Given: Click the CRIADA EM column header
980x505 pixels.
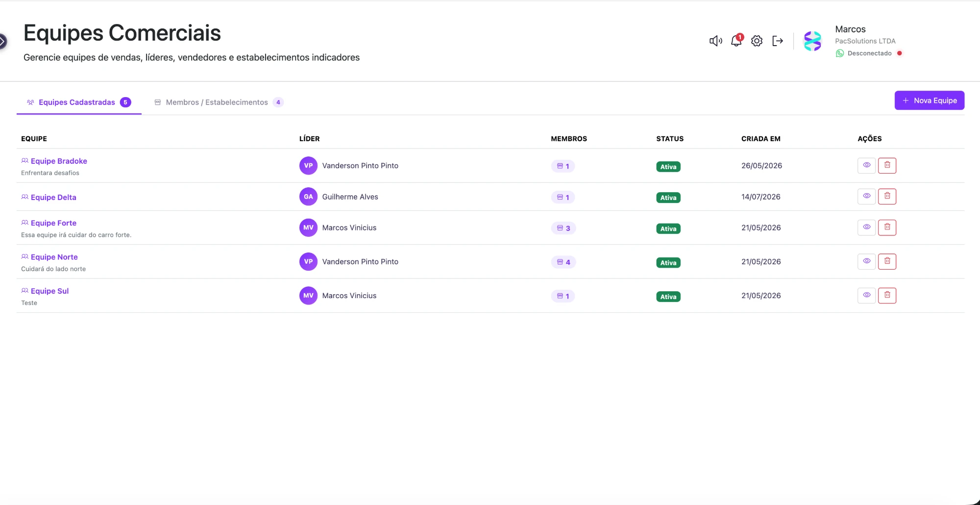Looking at the screenshot, I should click(x=761, y=139).
